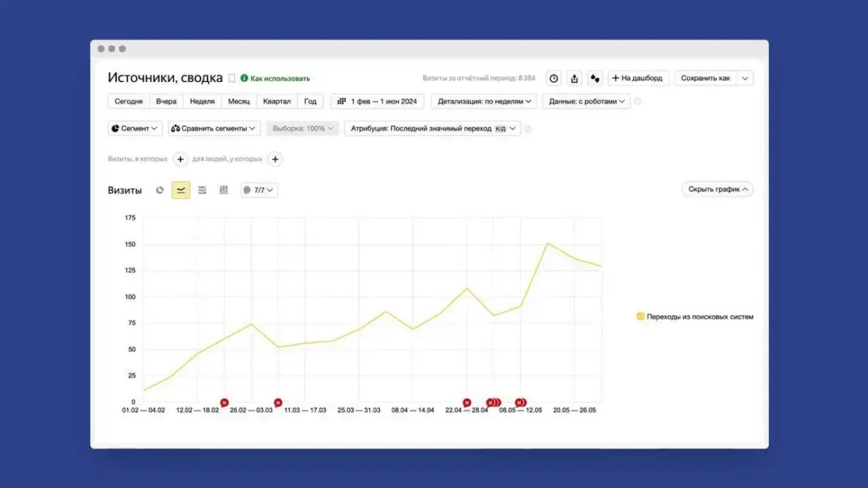Expand the 'Атрибуция' model dropdown
The image size is (868, 488).
coord(432,128)
